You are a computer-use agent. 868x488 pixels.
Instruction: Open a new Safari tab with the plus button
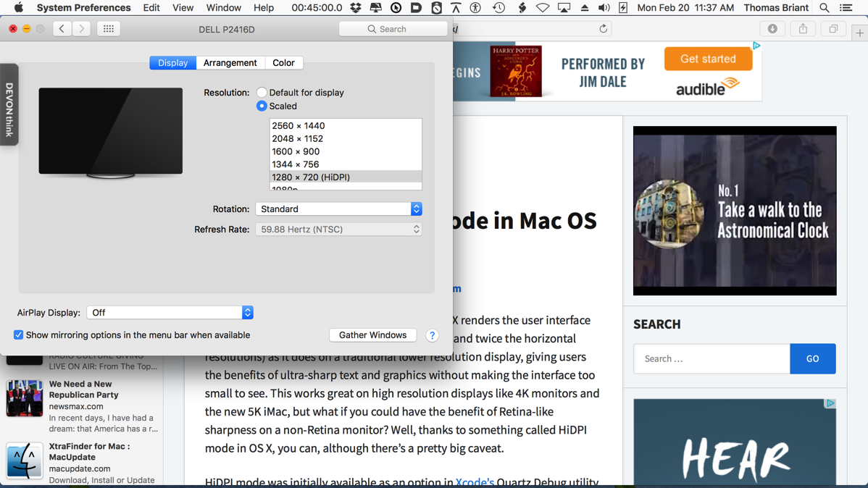(x=860, y=33)
